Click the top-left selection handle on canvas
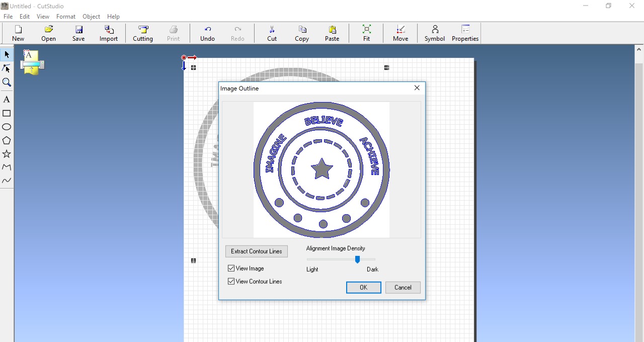644x342 pixels. point(193,67)
